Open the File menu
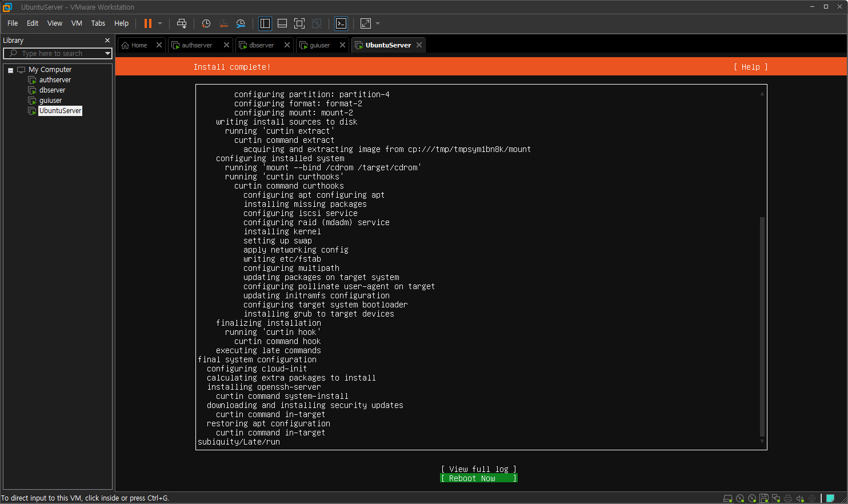 (x=13, y=23)
